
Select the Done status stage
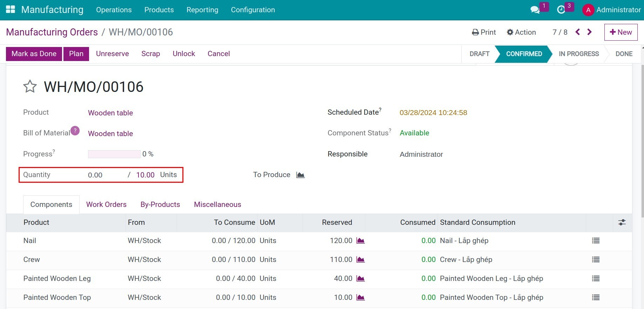(624, 54)
